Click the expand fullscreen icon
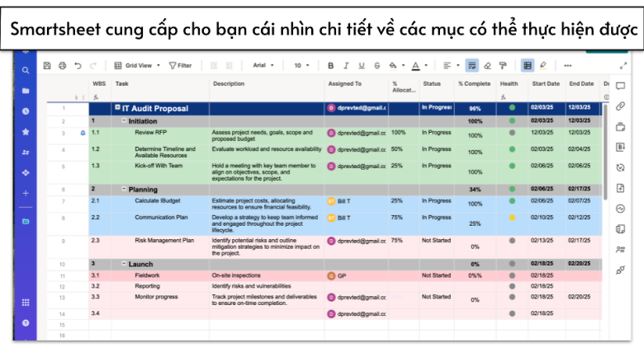 pyautogui.click(x=623, y=66)
